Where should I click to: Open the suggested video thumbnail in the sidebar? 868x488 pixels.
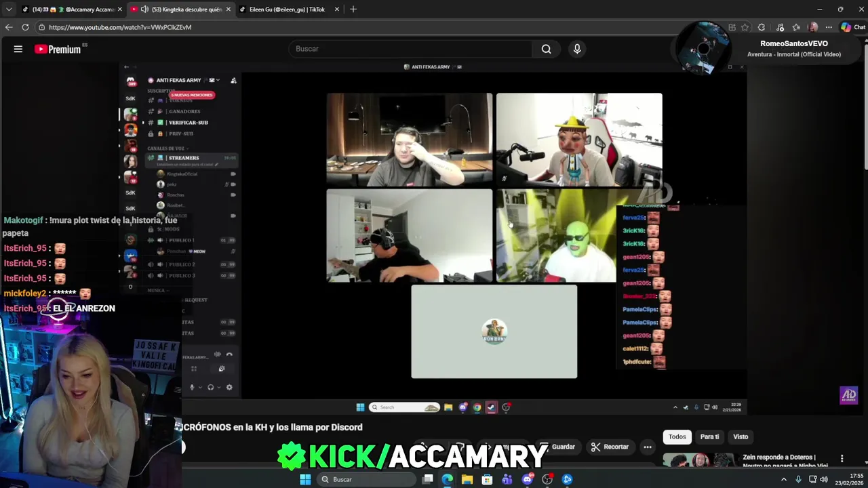tap(698, 460)
